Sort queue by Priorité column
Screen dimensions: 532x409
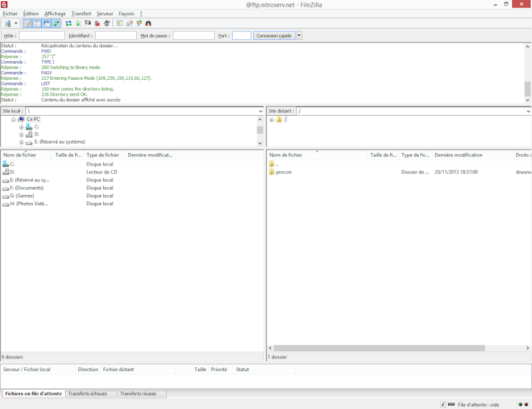(219, 369)
